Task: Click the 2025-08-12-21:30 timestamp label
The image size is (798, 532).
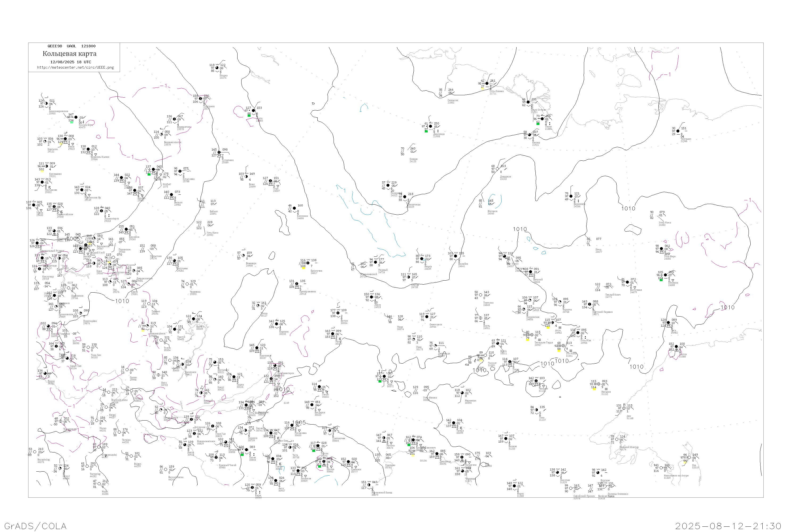Action: tap(729, 526)
